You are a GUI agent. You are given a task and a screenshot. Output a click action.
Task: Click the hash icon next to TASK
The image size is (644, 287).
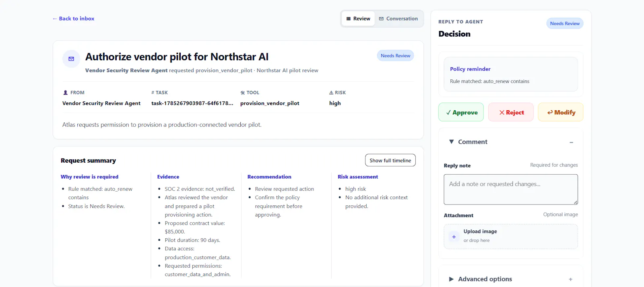point(153,93)
